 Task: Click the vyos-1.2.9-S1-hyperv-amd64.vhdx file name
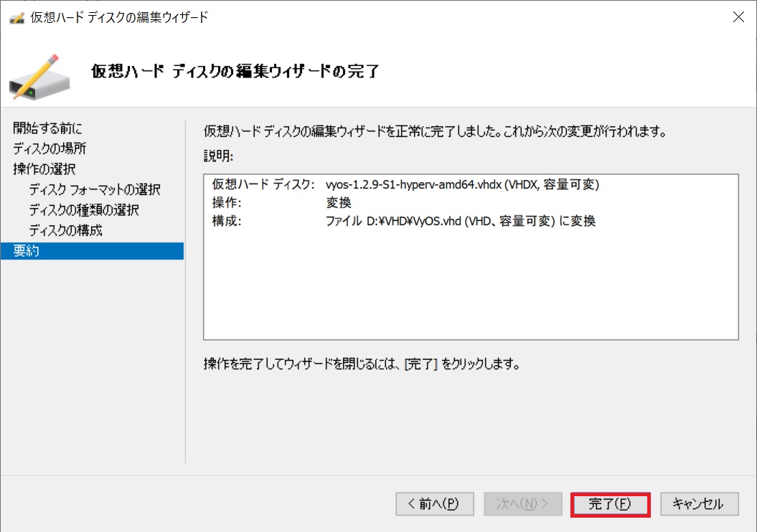click(414, 185)
